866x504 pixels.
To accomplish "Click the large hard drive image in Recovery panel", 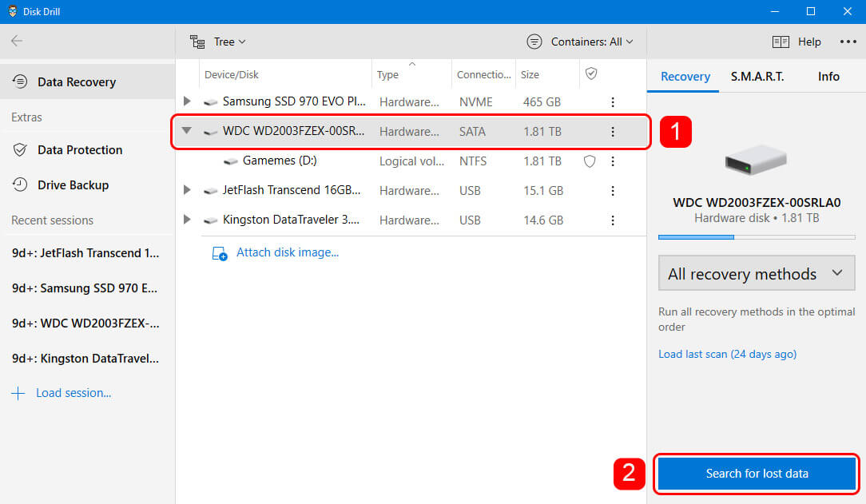I will click(756, 160).
